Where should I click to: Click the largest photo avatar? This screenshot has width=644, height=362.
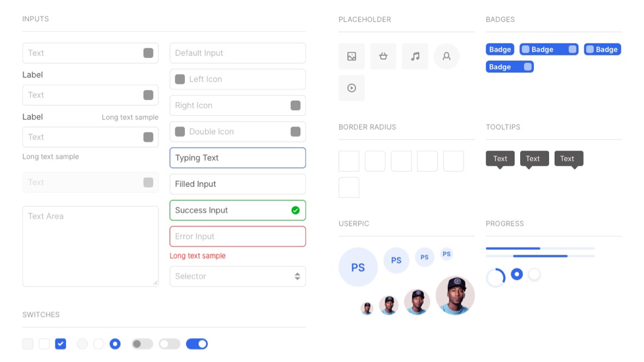pyautogui.click(x=455, y=295)
